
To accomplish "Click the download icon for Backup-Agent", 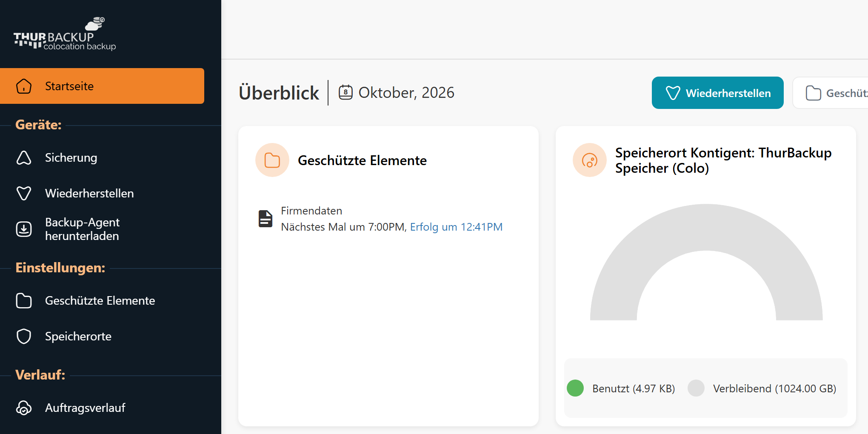I will tap(24, 229).
